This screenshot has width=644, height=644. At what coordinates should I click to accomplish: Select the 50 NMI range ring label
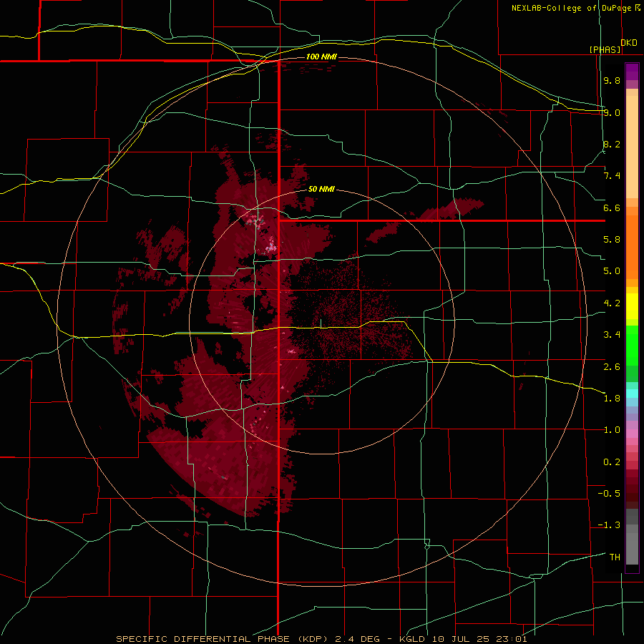pos(321,189)
